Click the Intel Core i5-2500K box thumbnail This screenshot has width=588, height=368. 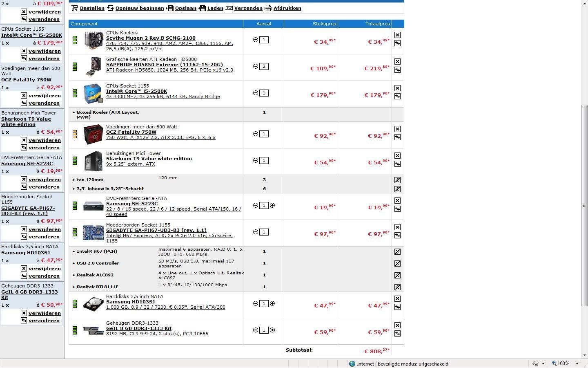tap(93, 94)
